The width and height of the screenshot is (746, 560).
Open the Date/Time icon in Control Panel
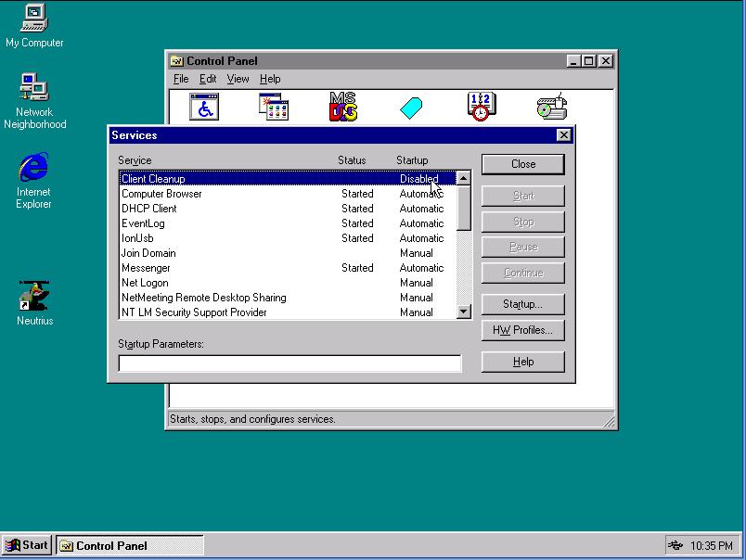[482, 107]
